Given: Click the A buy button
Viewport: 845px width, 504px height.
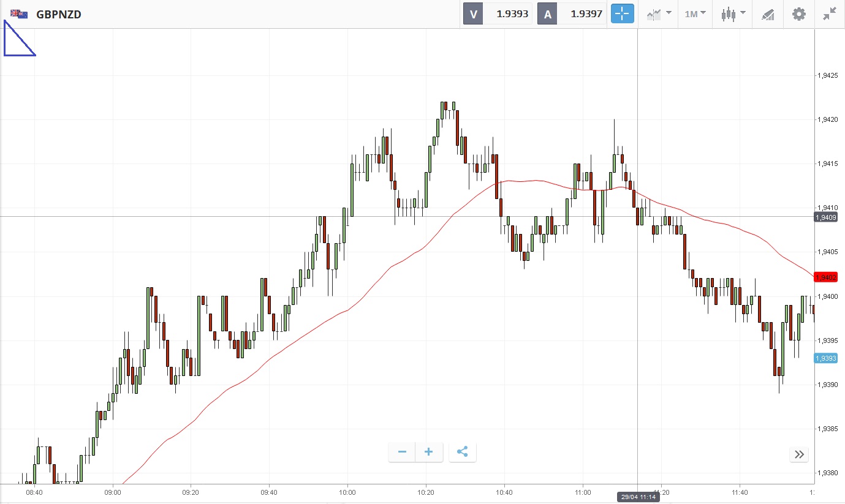Looking at the screenshot, I should click(547, 13).
